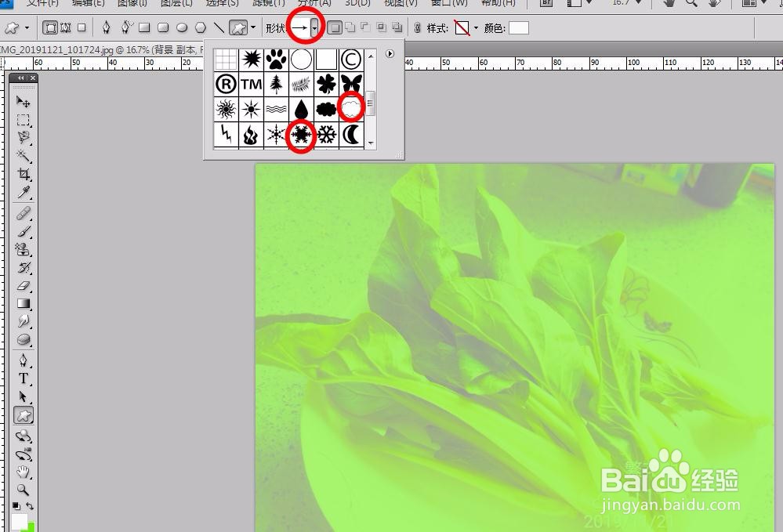This screenshot has width=783, height=532.
Task: Select the Healing Brush bandage tool
Action: click(23, 214)
